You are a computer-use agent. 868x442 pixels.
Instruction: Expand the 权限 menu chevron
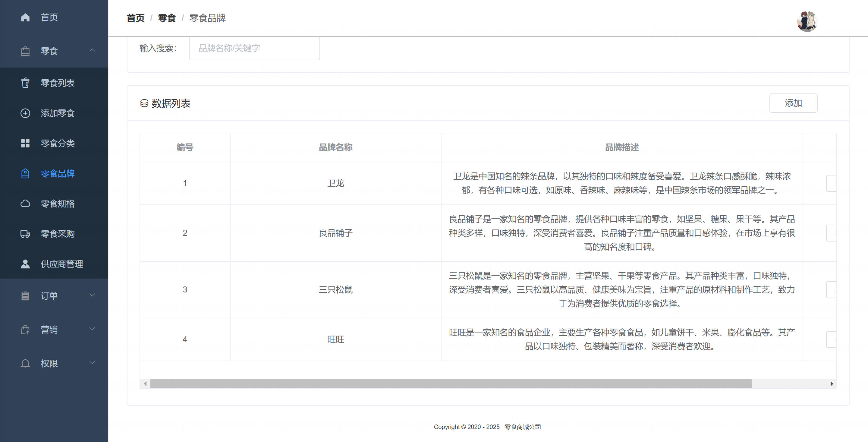(x=92, y=363)
